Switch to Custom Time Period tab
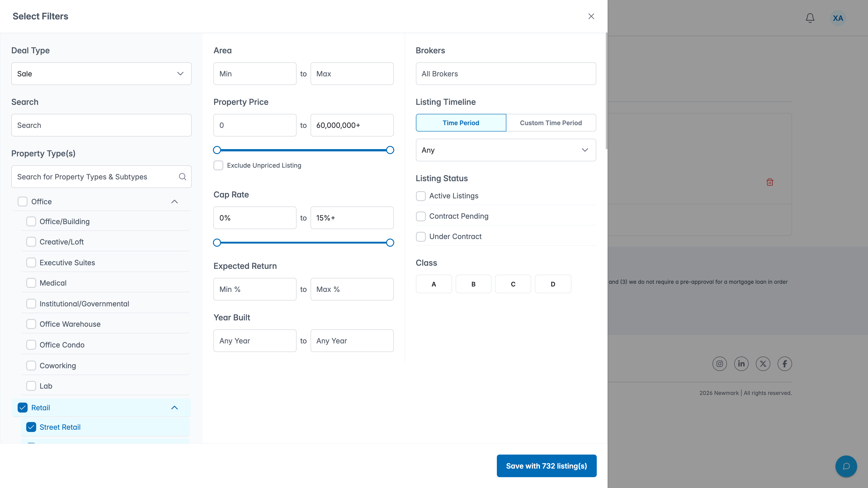The width and height of the screenshot is (868, 488). pos(551,123)
